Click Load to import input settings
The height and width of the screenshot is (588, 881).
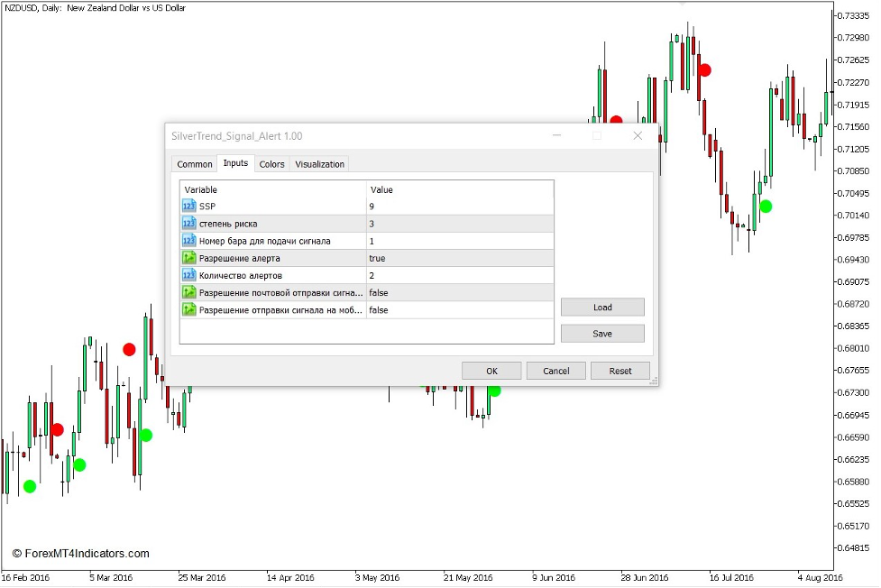pos(602,308)
